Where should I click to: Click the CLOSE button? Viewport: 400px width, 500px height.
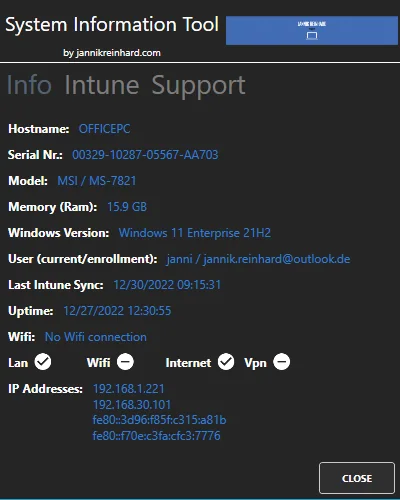[x=357, y=478]
